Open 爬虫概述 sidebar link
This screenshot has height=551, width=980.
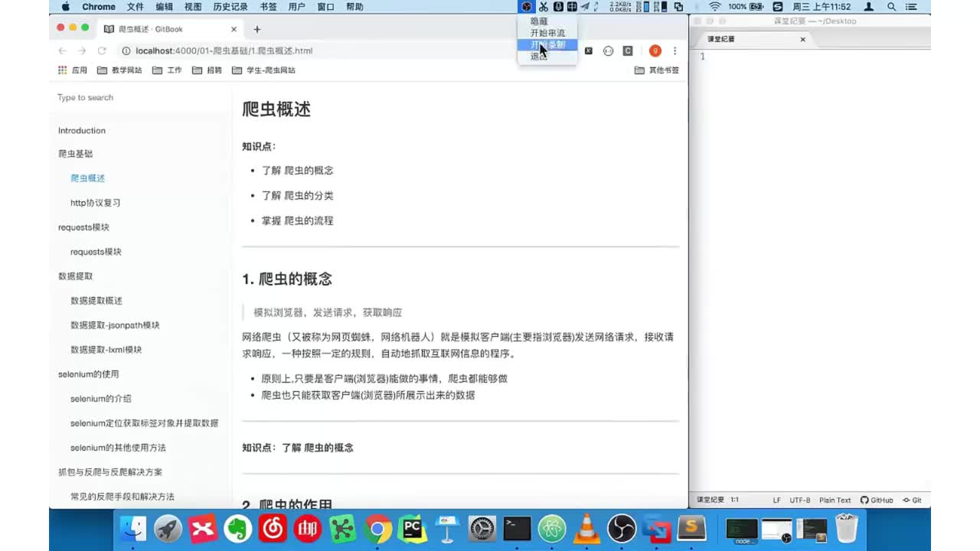click(87, 178)
